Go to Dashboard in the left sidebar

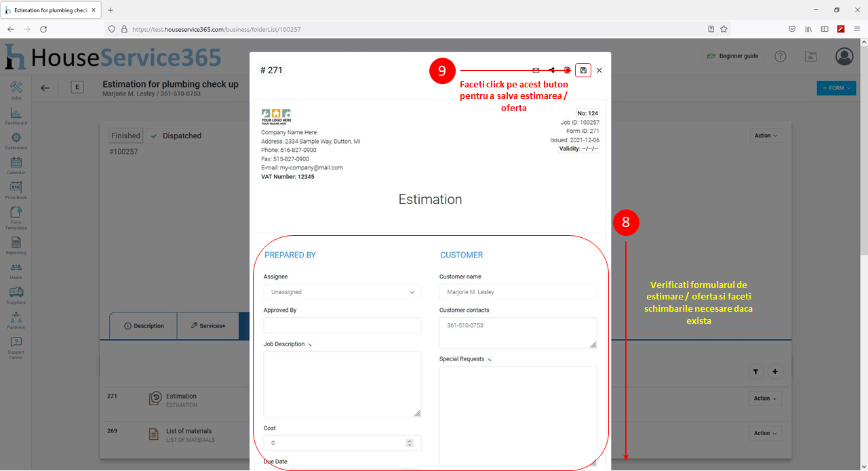16,117
